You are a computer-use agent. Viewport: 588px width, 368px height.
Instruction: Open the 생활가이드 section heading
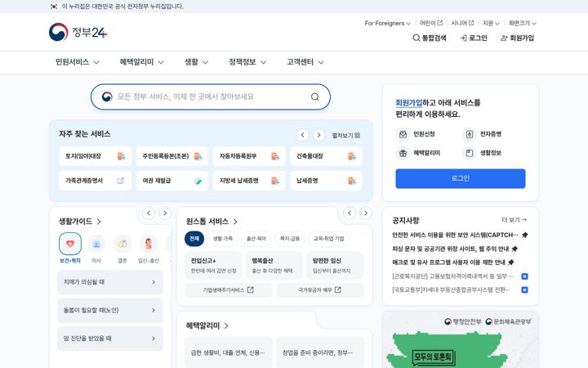click(80, 222)
